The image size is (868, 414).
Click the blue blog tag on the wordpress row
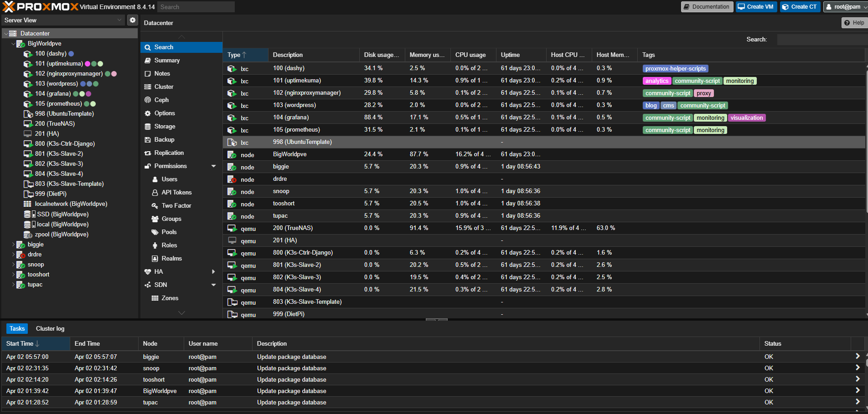(651, 106)
